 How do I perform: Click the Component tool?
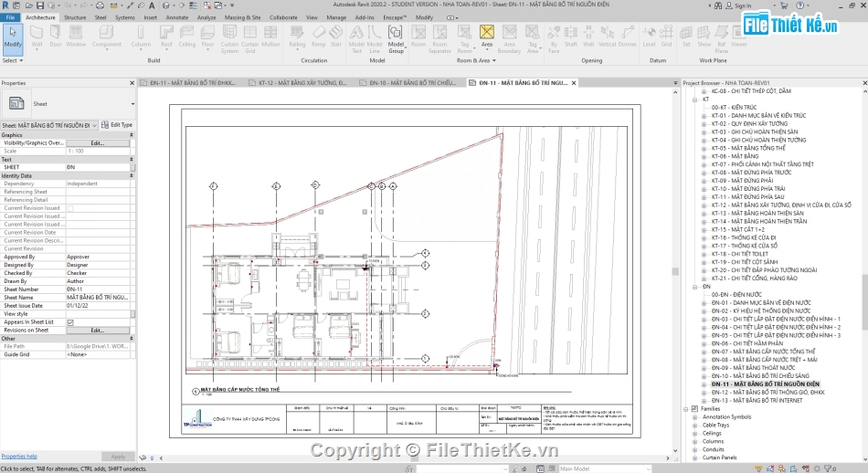pyautogui.click(x=106, y=37)
